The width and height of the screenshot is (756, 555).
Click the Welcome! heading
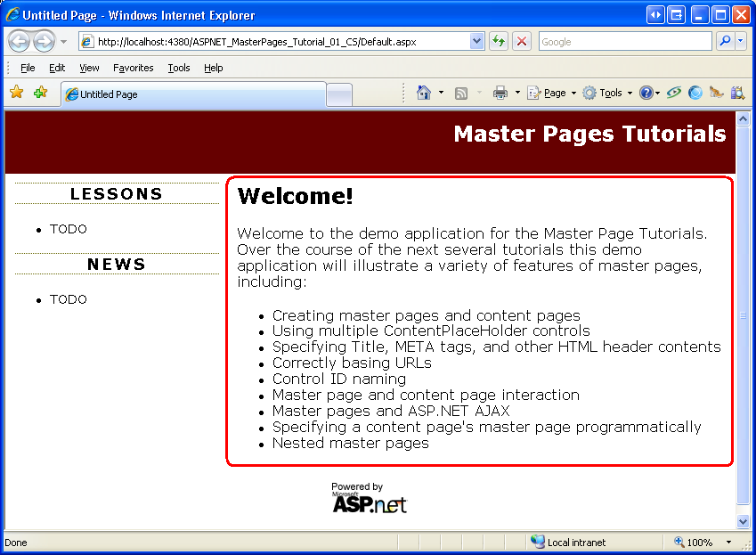click(295, 196)
